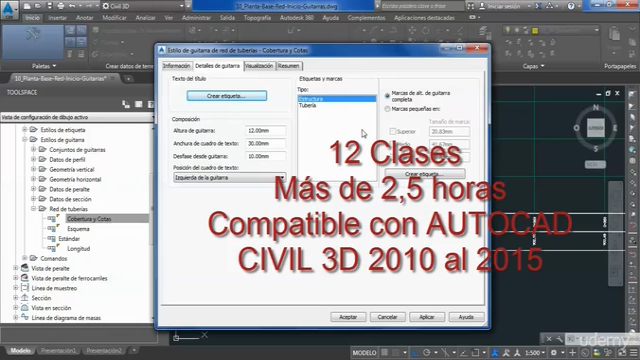
Task: Open the Anotar ribbon tab
Action: click(84, 18)
